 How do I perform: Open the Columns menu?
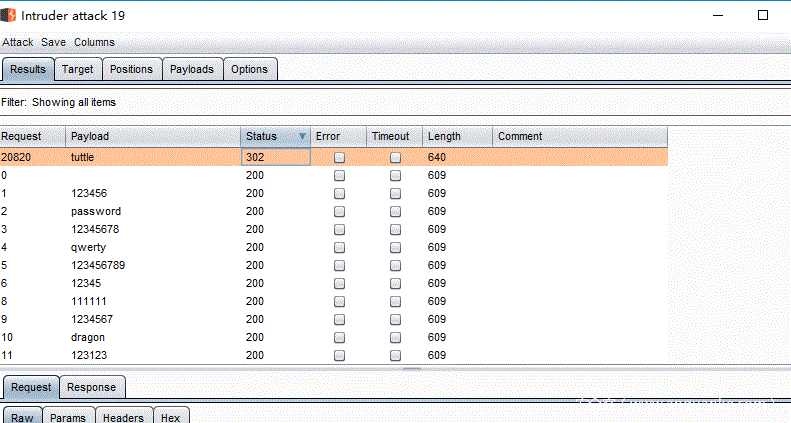coord(94,42)
